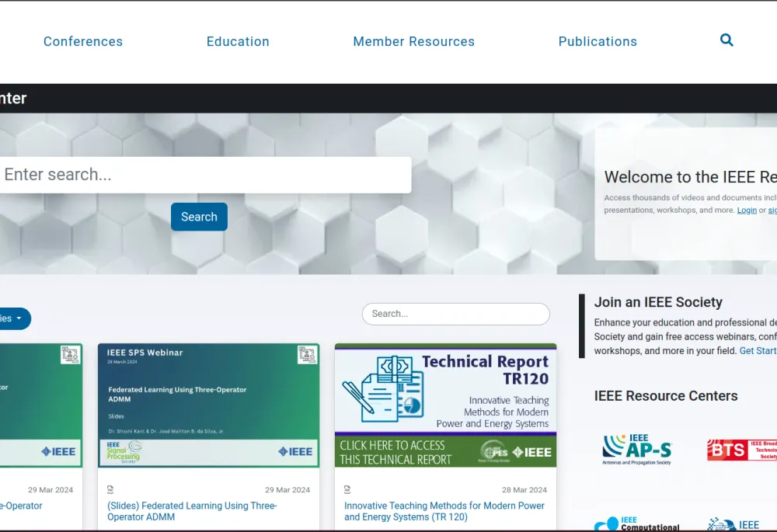Focus the small rounded Search field
This screenshot has height=532, width=777.
[456, 314]
